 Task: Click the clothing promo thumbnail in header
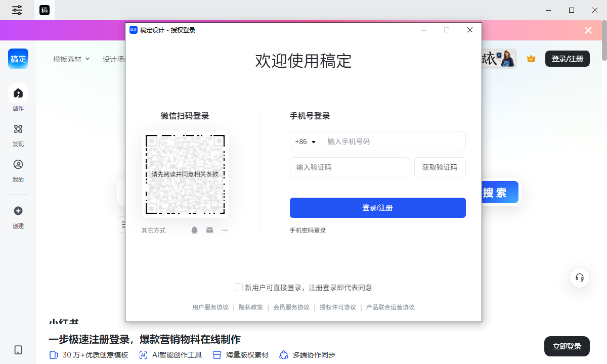(x=499, y=59)
